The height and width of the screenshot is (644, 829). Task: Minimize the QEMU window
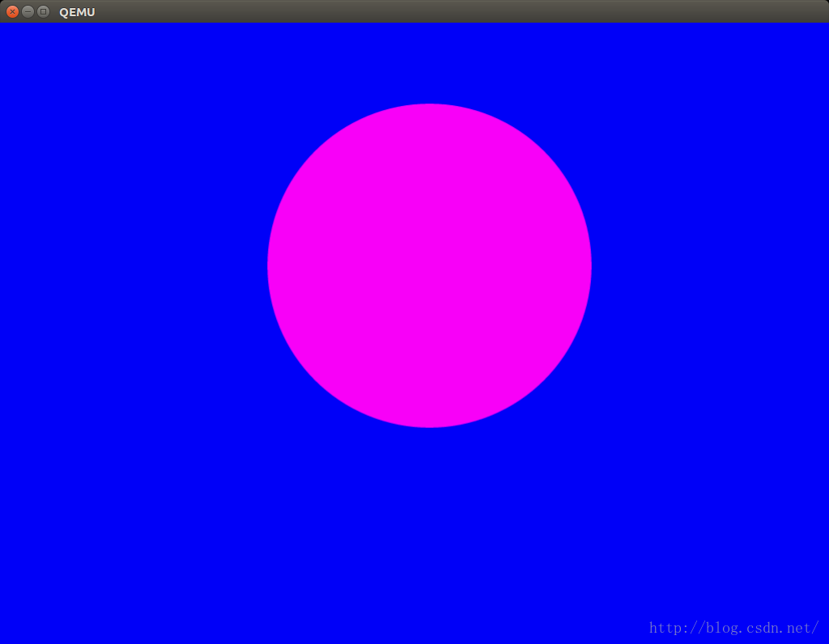tap(28, 11)
